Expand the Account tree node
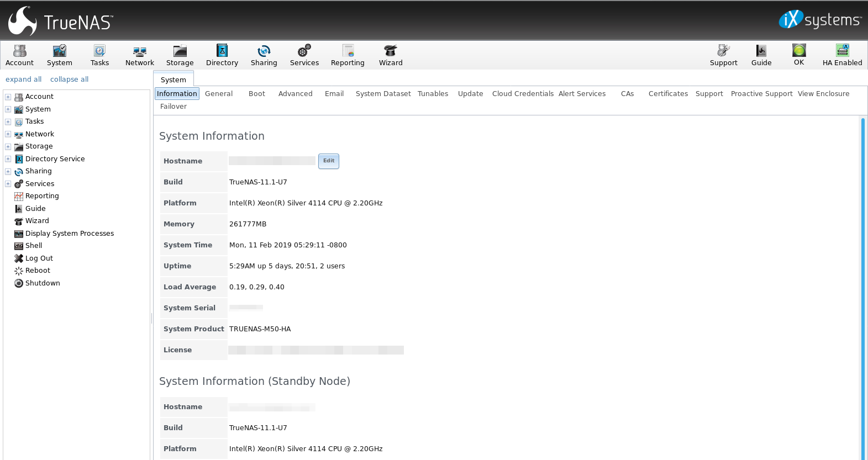Screen dimensions: 868x460 (x=8, y=97)
